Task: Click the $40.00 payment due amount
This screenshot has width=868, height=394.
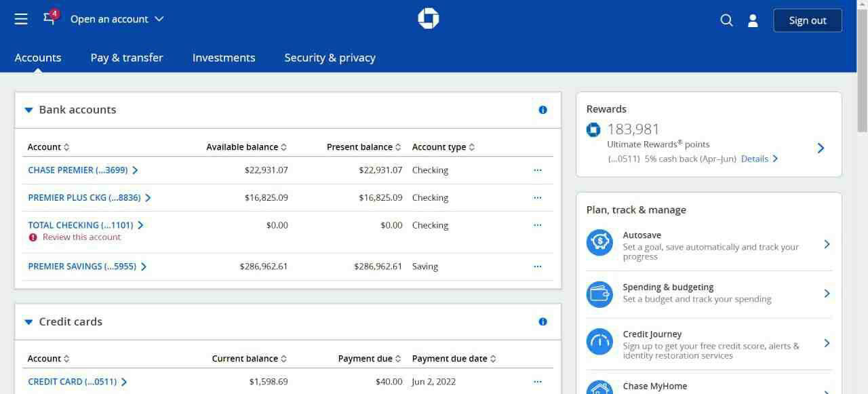Action: 389,382
